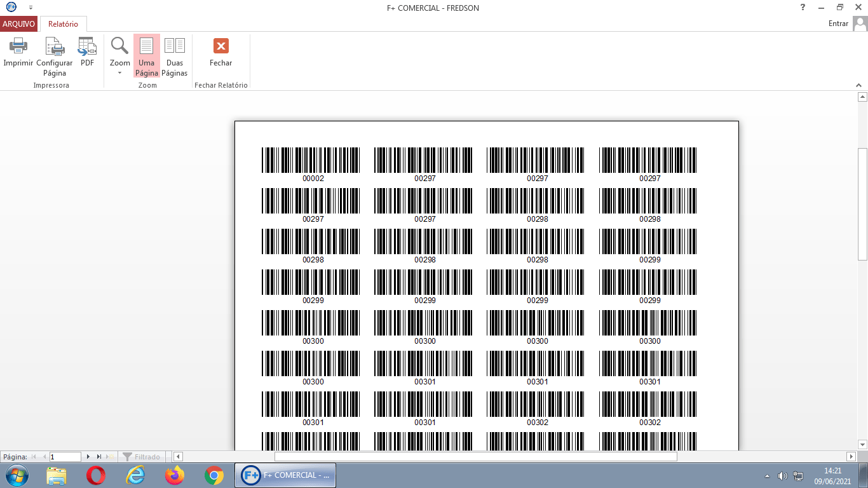Open the ARQUIVO menu

click(18, 24)
